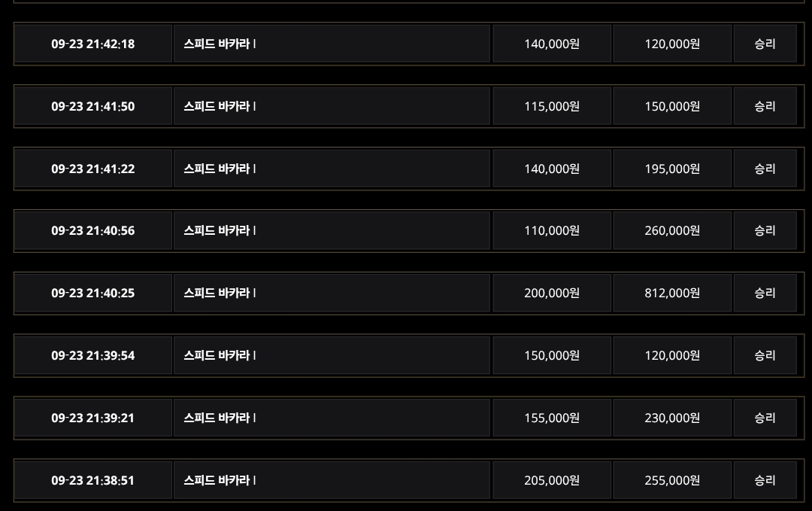Click the 09-23 21:40:25 timestamp cell

93,293
